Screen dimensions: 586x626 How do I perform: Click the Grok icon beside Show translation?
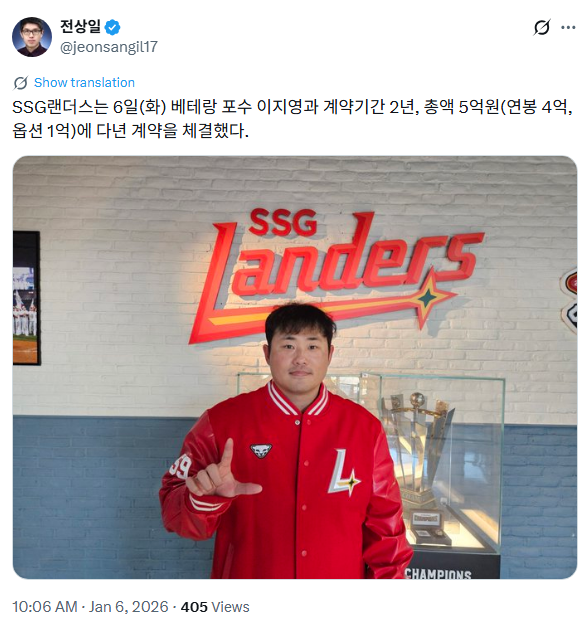click(20, 83)
